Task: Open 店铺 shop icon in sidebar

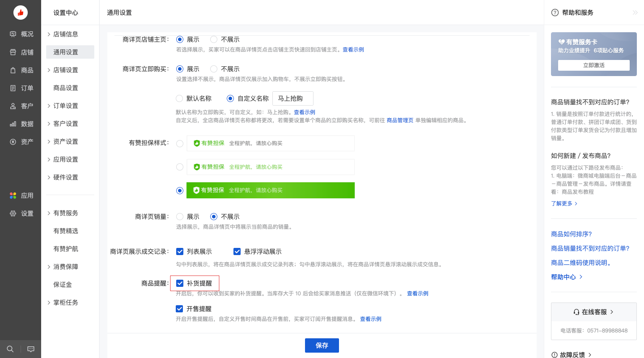Action: click(13, 52)
